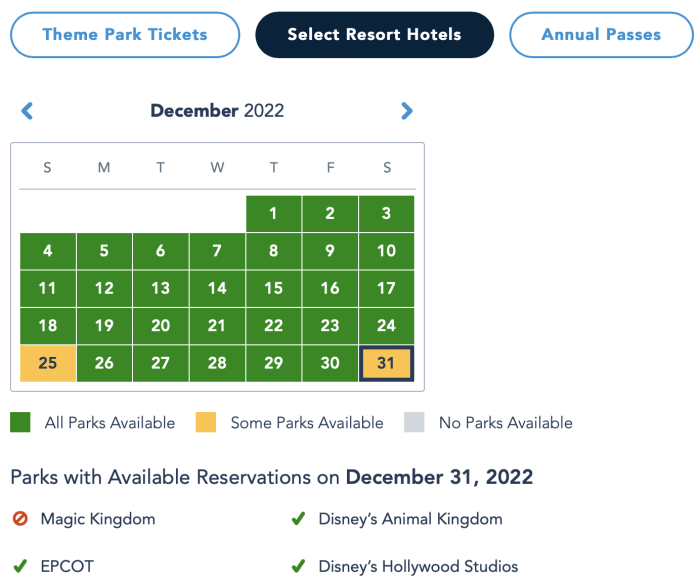Click Disney's Animal Kingdom checkmark icon

coord(298,518)
